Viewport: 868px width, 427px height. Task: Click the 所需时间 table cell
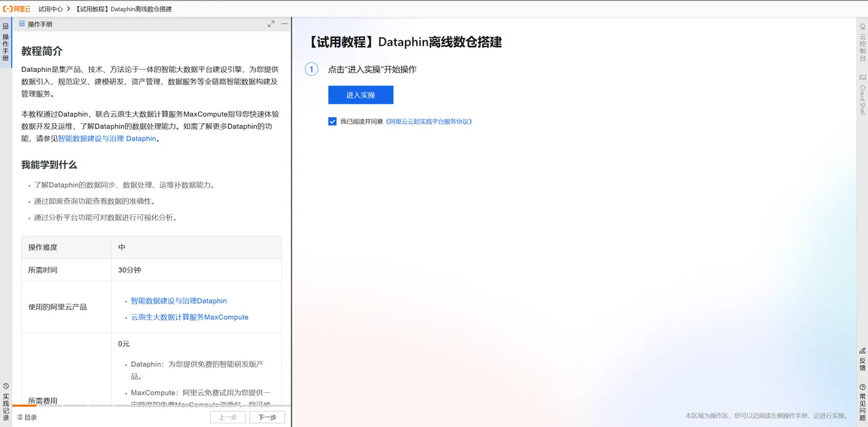pyautogui.click(x=66, y=270)
